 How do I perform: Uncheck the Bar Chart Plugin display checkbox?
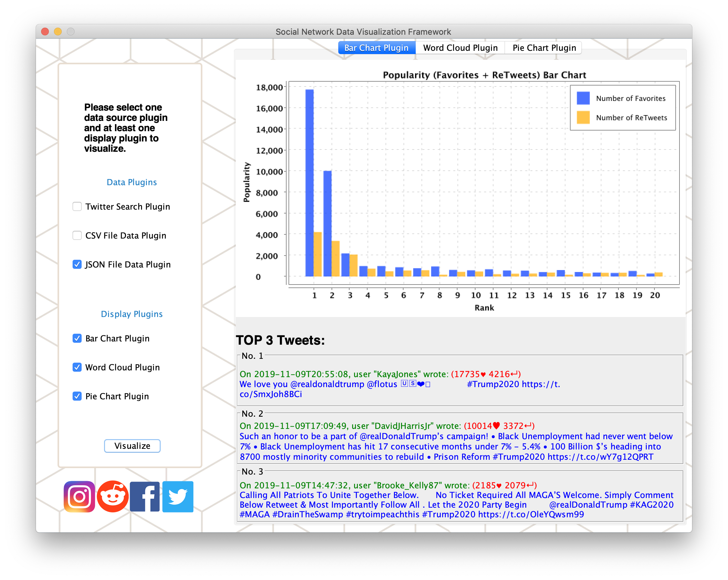[77, 338]
